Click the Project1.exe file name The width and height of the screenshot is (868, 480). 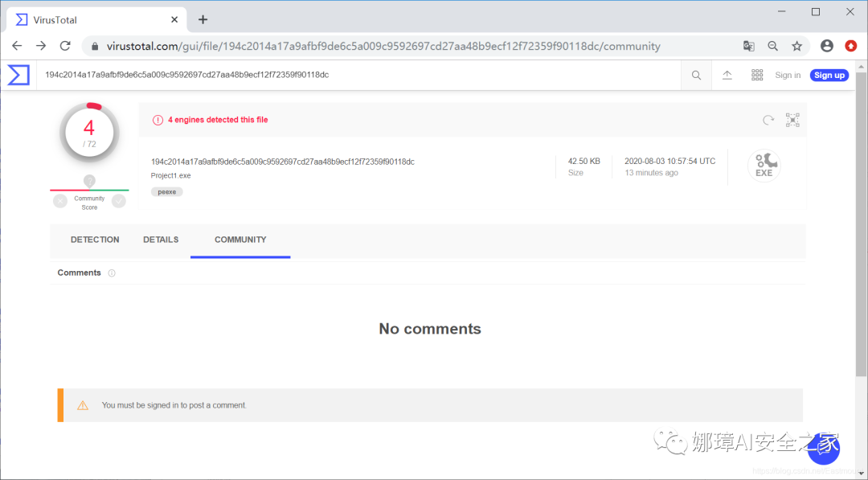170,175
